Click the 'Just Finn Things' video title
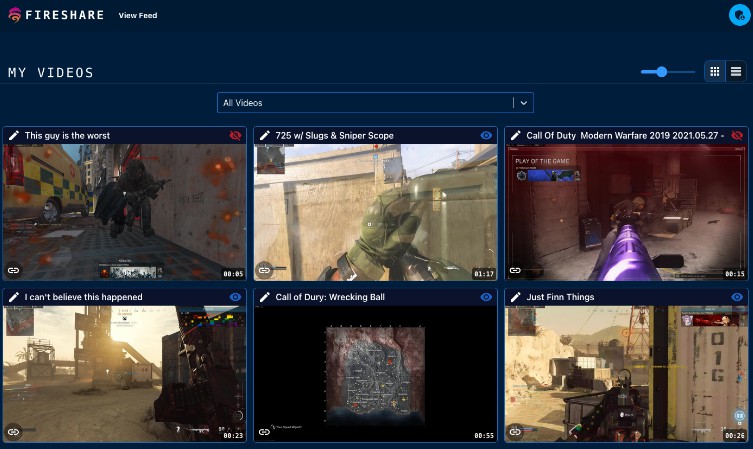This screenshot has height=449, width=753. (560, 297)
